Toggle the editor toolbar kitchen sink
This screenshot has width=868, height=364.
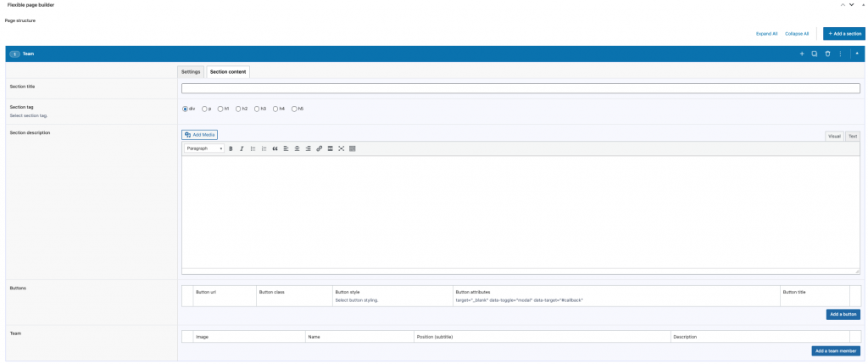tap(353, 148)
